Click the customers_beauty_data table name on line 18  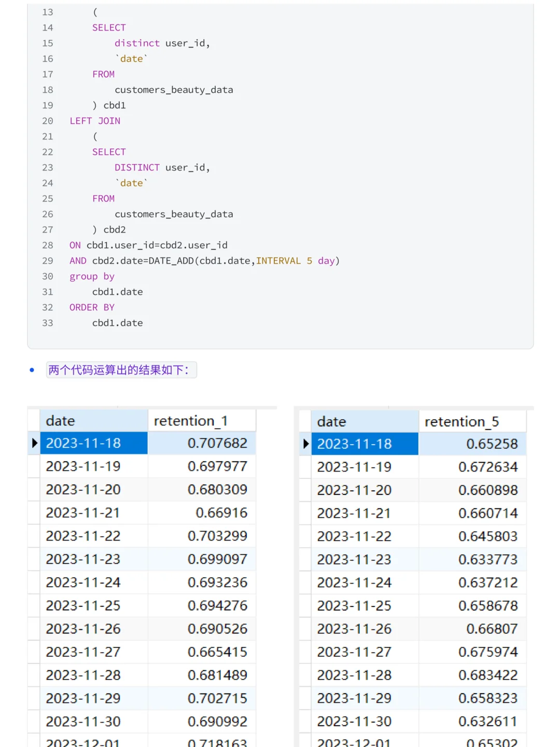click(x=174, y=89)
